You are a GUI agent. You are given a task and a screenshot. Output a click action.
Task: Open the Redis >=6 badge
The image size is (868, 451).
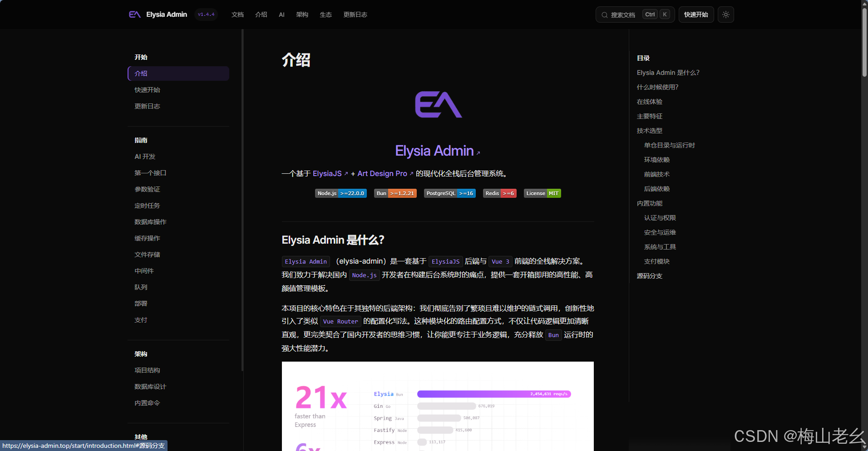[500, 193]
